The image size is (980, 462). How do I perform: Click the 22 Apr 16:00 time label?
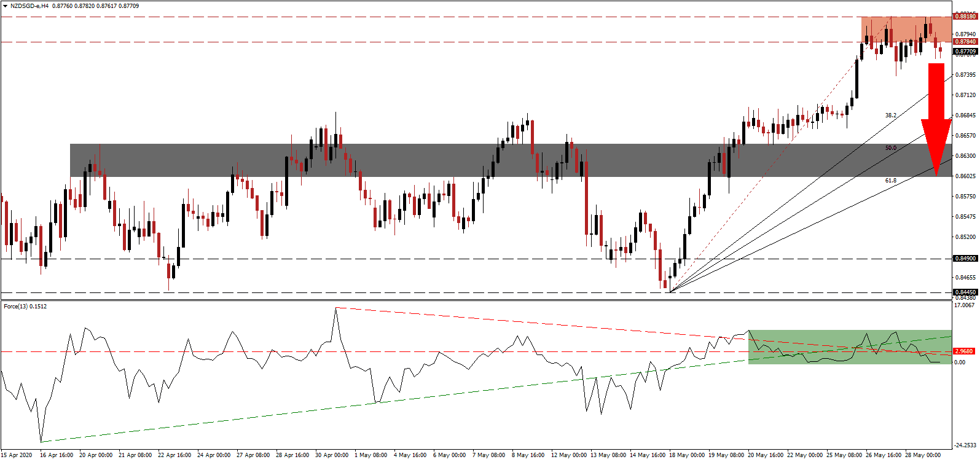tap(174, 455)
